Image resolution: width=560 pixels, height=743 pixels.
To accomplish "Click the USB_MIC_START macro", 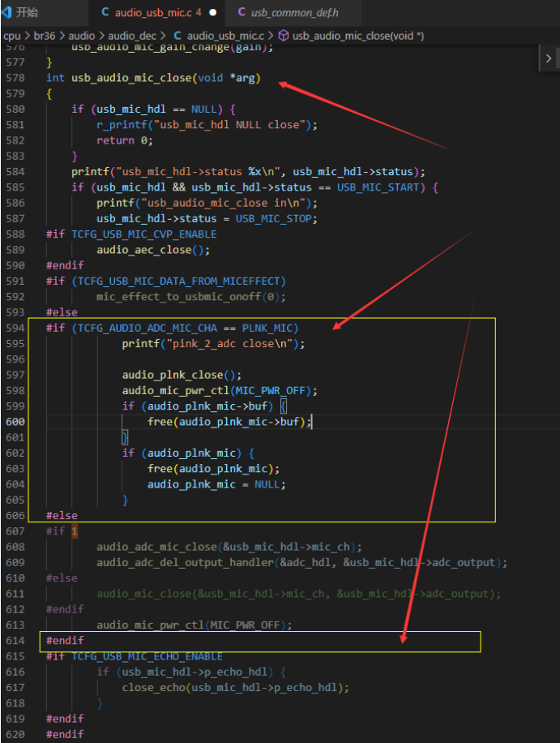I will coord(378,187).
